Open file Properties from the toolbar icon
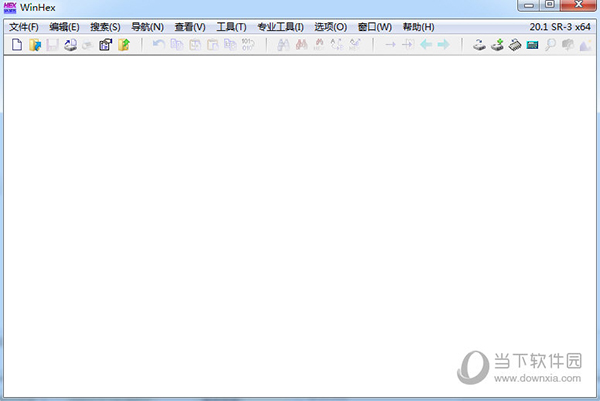This screenshot has height=401, width=600. (x=106, y=45)
